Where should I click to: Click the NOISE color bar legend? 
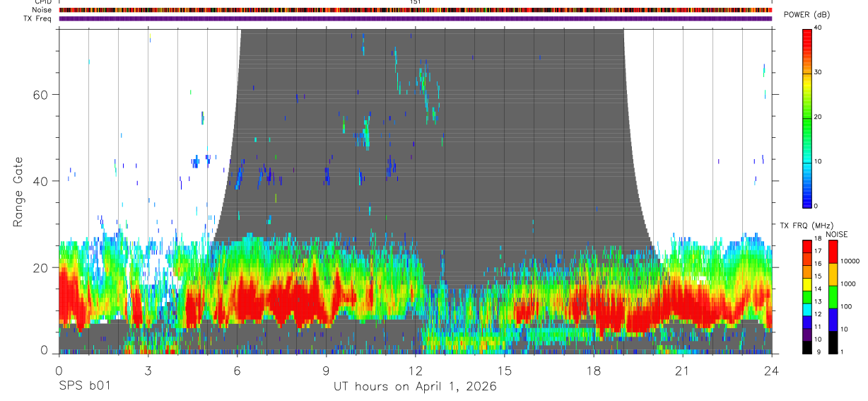point(832,296)
